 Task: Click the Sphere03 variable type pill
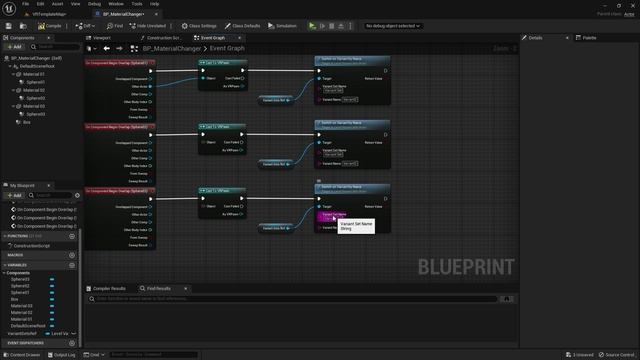(x=52, y=279)
